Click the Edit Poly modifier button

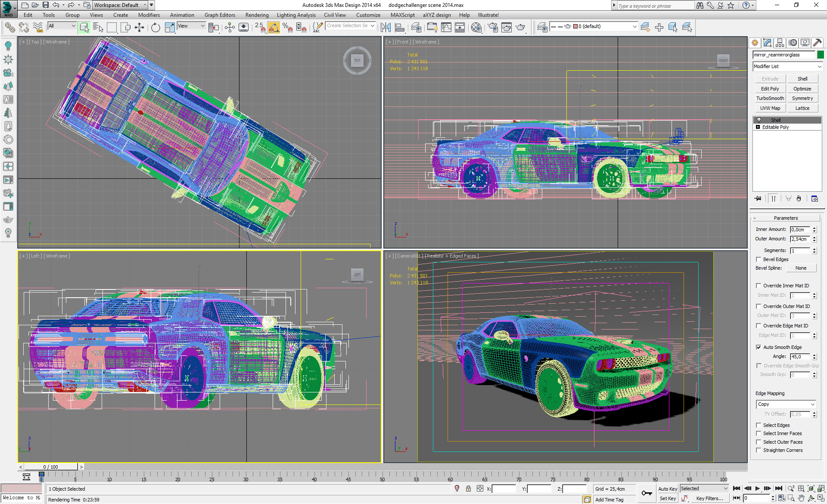pyautogui.click(x=770, y=89)
